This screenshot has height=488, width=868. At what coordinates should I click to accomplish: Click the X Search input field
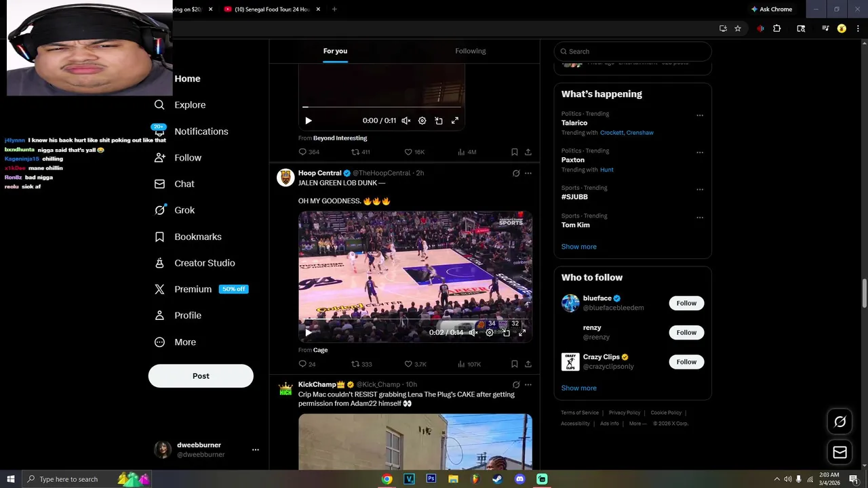pyautogui.click(x=633, y=52)
